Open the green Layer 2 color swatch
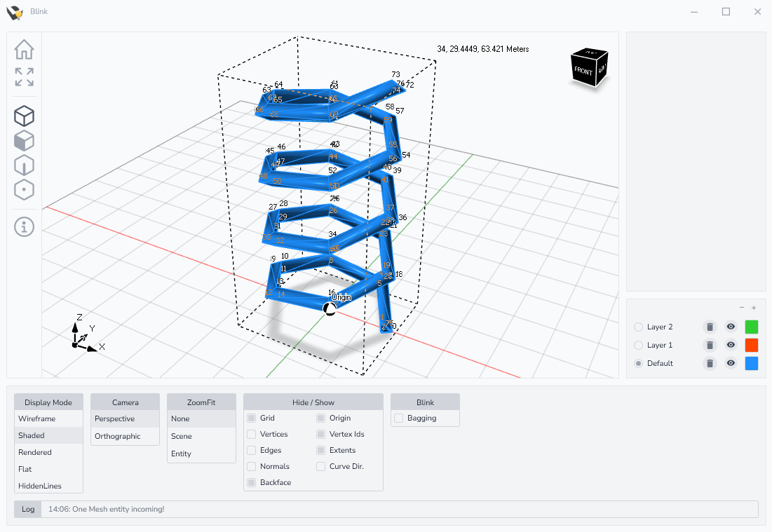This screenshot has width=772, height=532. pos(752,327)
